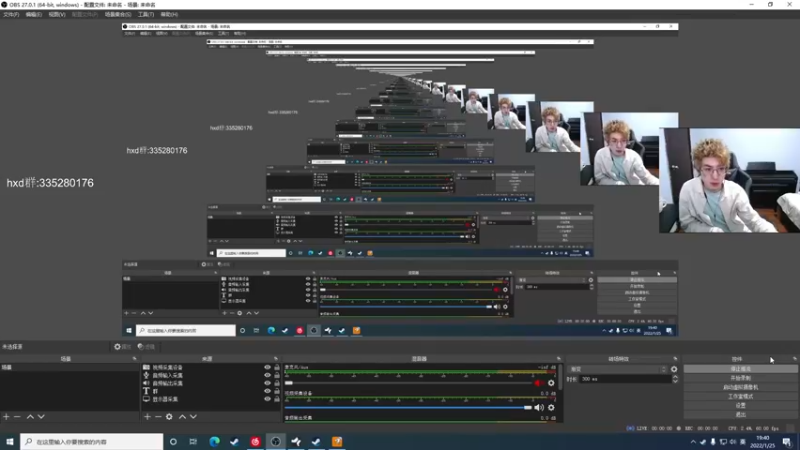Enable 工作室模式 studio mode
Image resolution: width=800 pixels, height=450 pixels.
(740, 396)
